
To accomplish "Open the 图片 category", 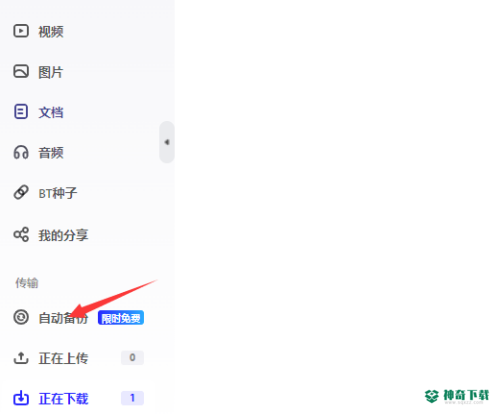I will [51, 72].
